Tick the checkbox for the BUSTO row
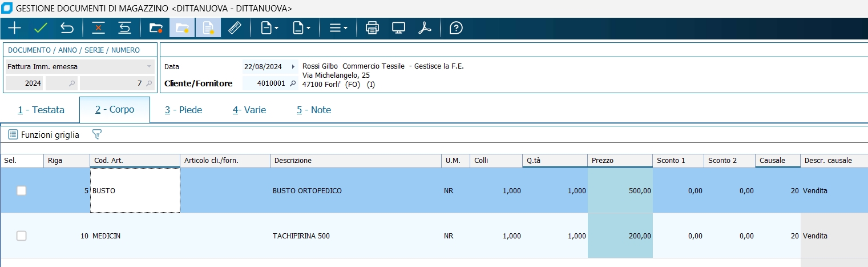 (x=22, y=191)
